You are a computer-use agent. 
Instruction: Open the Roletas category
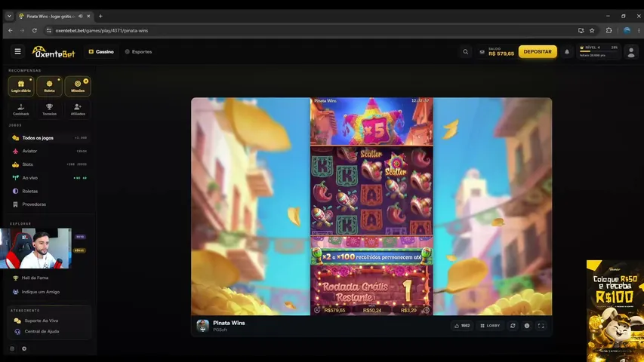(49, 191)
